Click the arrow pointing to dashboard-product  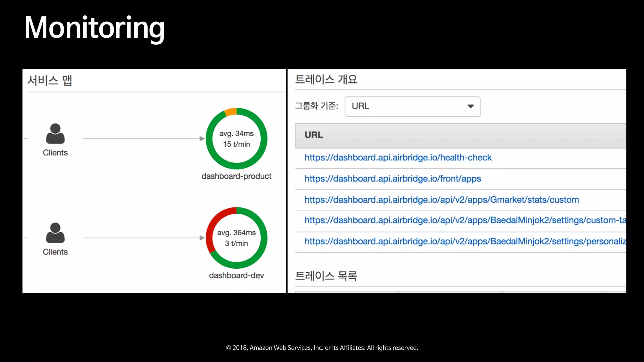coord(144,139)
